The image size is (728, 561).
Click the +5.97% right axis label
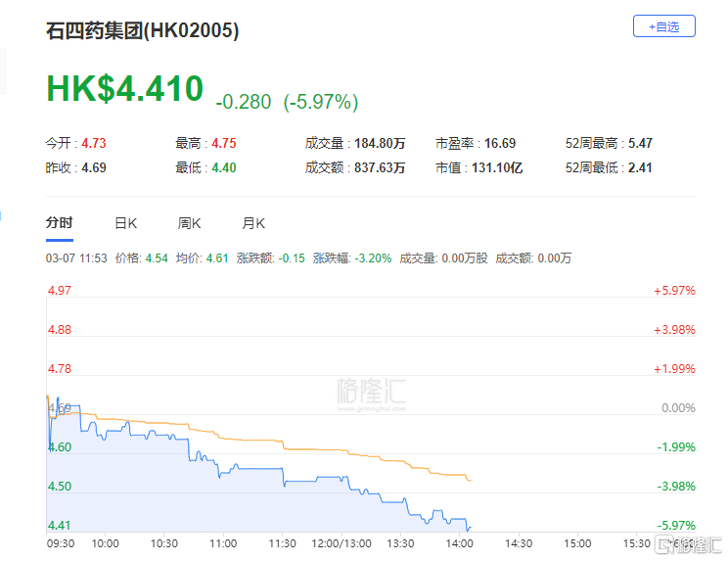[x=674, y=291]
